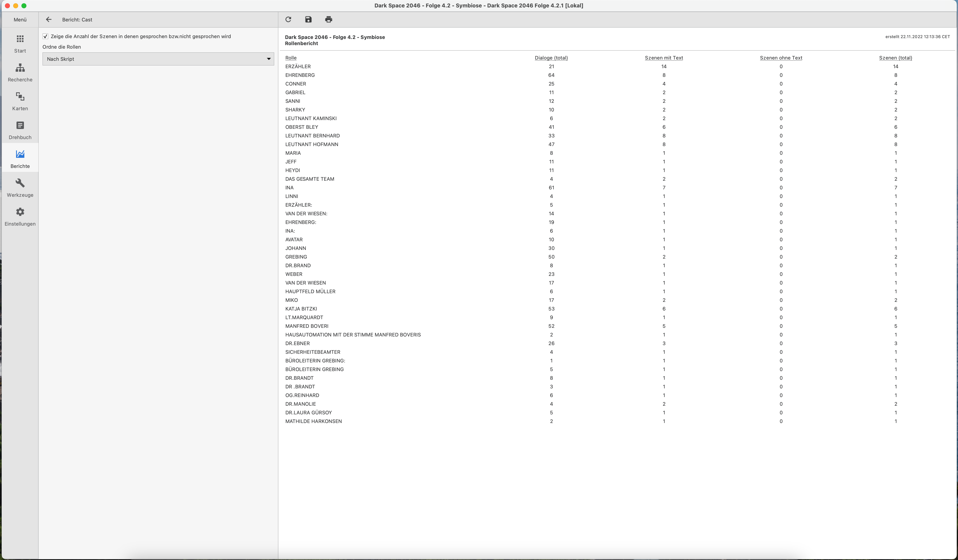Open the Nach Skript dropdown
The image size is (958, 560).
[x=158, y=59]
